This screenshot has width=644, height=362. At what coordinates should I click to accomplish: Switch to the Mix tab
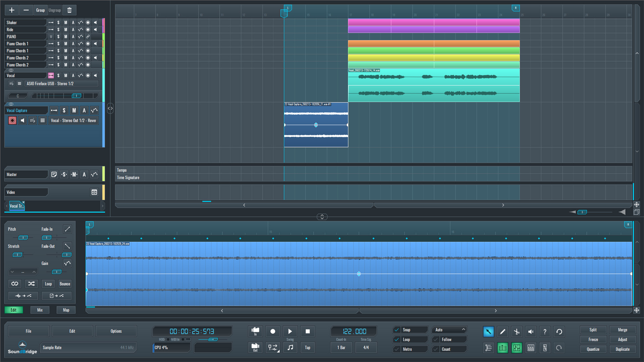tap(40, 310)
